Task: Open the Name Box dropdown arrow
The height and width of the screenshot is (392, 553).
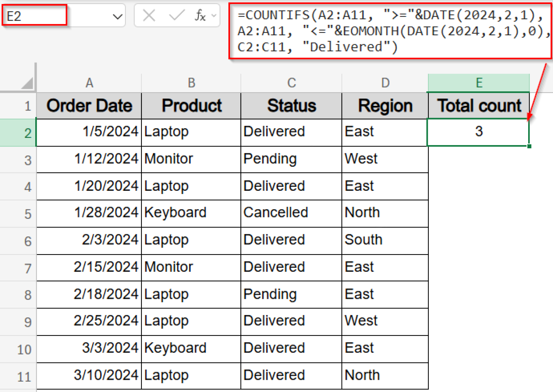Action: click(116, 15)
